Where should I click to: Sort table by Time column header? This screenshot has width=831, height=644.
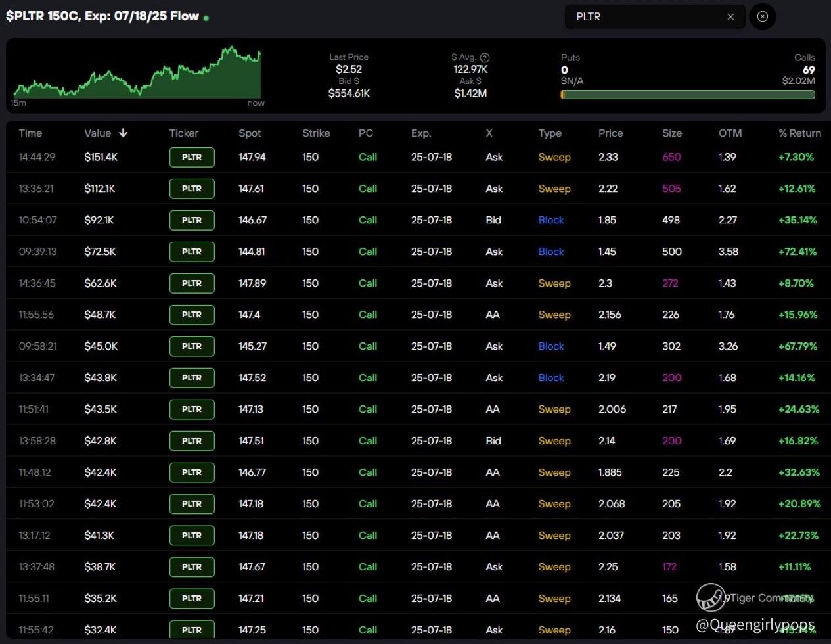pyautogui.click(x=30, y=133)
